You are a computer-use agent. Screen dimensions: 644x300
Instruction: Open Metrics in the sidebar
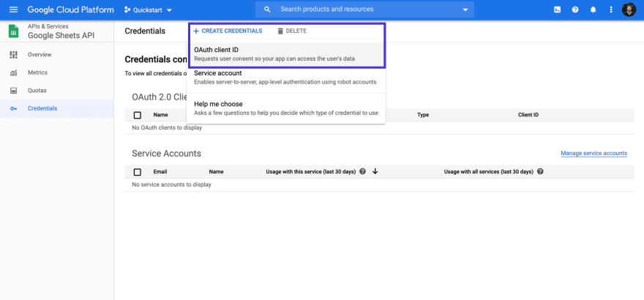pos(37,72)
